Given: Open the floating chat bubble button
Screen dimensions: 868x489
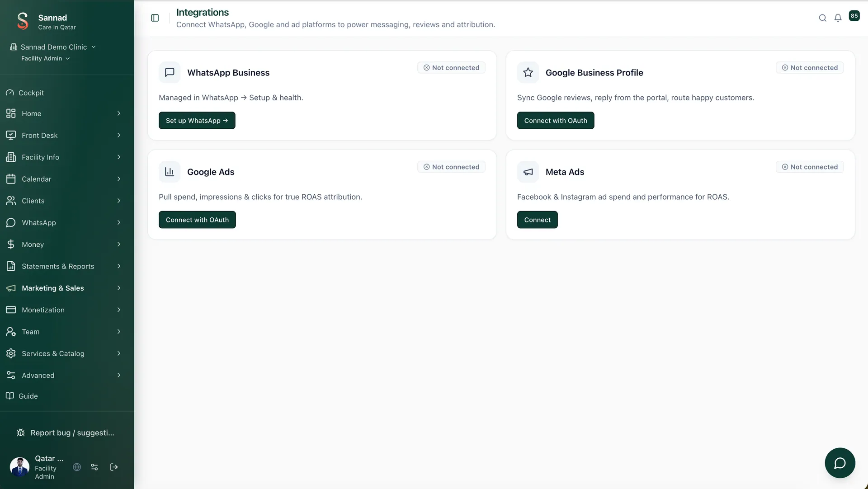Looking at the screenshot, I should (840, 463).
